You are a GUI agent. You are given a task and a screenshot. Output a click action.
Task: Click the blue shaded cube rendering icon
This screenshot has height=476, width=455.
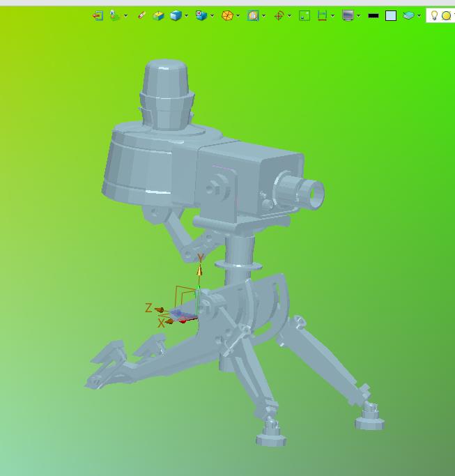176,15
